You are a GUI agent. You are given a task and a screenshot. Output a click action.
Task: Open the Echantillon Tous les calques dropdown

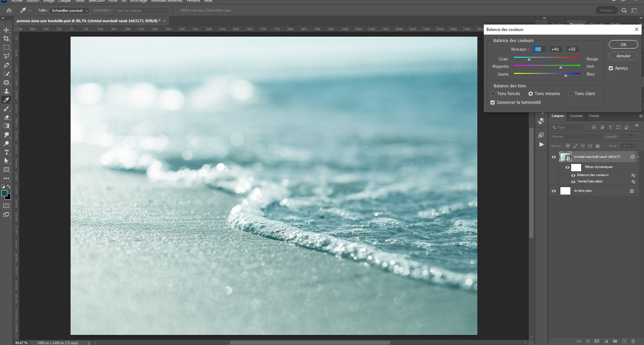(x=141, y=10)
